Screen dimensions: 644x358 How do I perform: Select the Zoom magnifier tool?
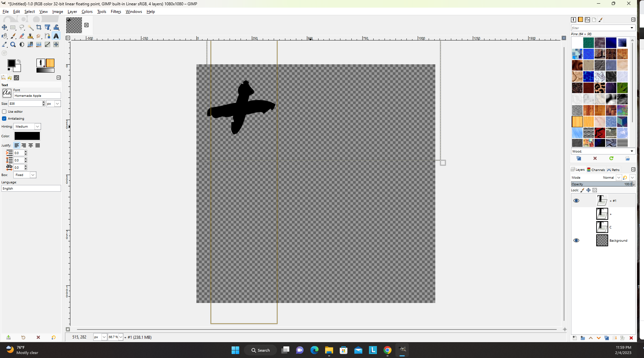tap(13, 44)
